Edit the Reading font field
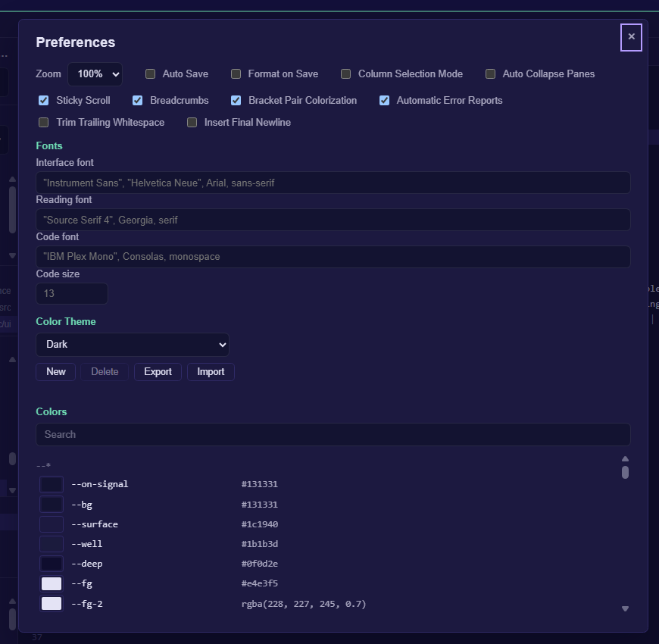This screenshot has height=644, width=659. click(x=333, y=220)
